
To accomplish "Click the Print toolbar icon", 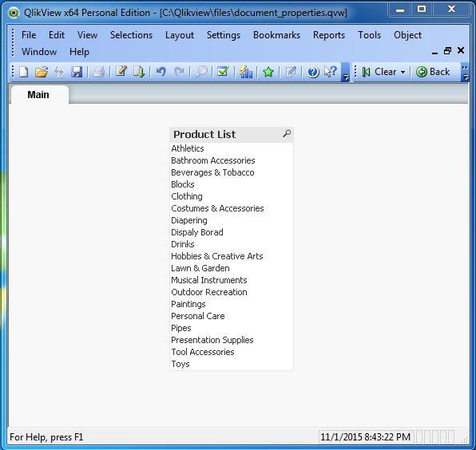I will [x=99, y=72].
